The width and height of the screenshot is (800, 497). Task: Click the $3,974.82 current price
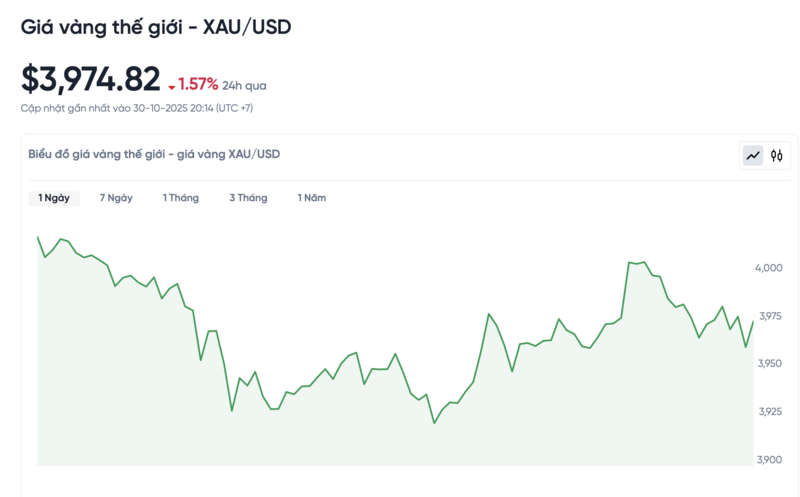point(91,78)
